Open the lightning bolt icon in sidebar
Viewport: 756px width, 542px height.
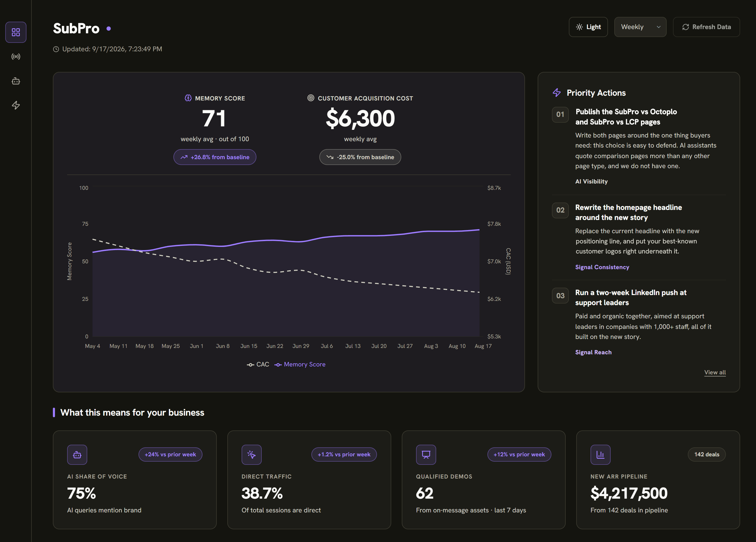point(16,105)
